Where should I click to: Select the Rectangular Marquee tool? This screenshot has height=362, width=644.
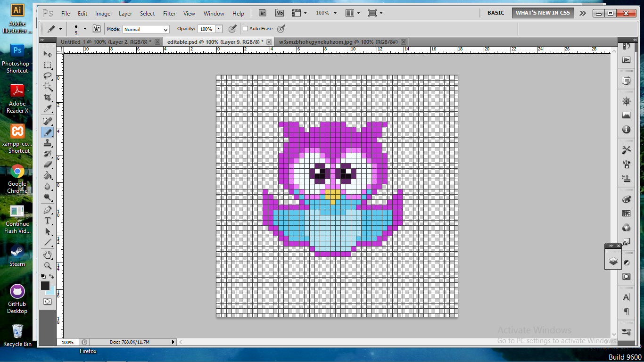point(48,65)
